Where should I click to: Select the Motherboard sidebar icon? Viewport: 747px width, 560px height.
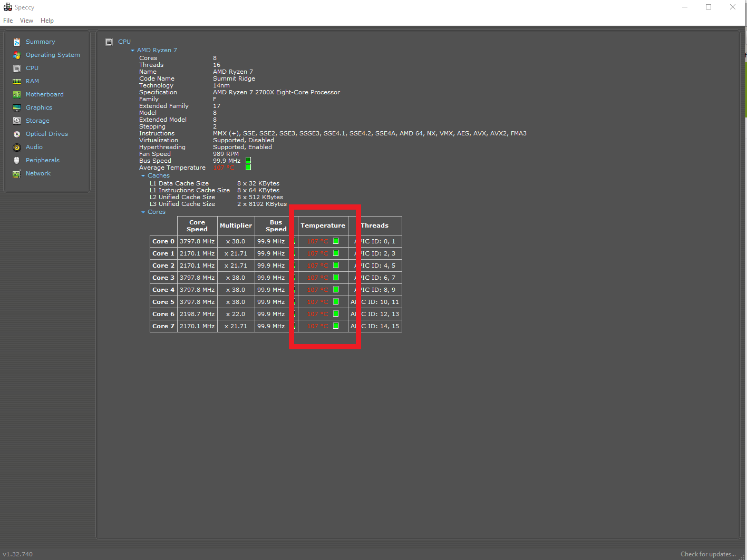click(x=17, y=94)
